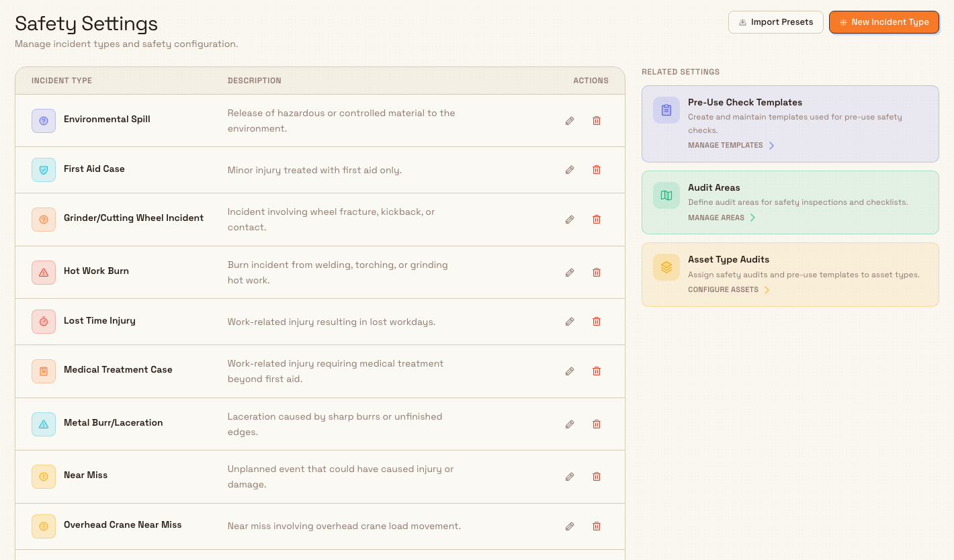
Task: Click the yellow icon for Overhead Crane Near Miss
Action: pyautogui.click(x=44, y=526)
